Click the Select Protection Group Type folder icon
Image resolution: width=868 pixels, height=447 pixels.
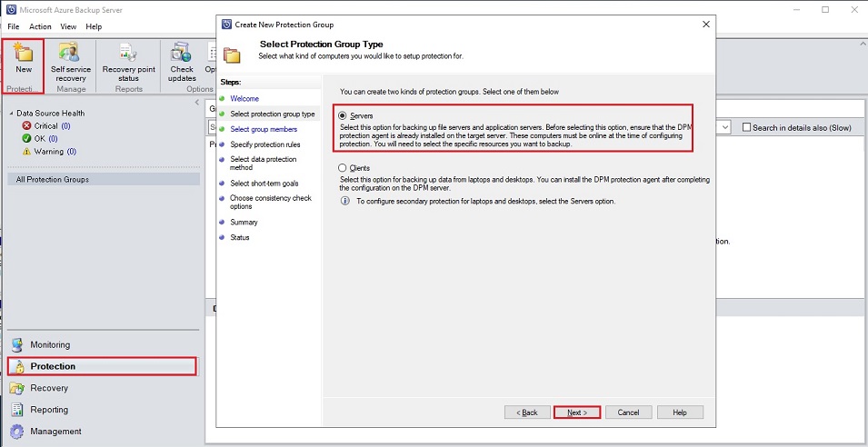pyautogui.click(x=232, y=55)
